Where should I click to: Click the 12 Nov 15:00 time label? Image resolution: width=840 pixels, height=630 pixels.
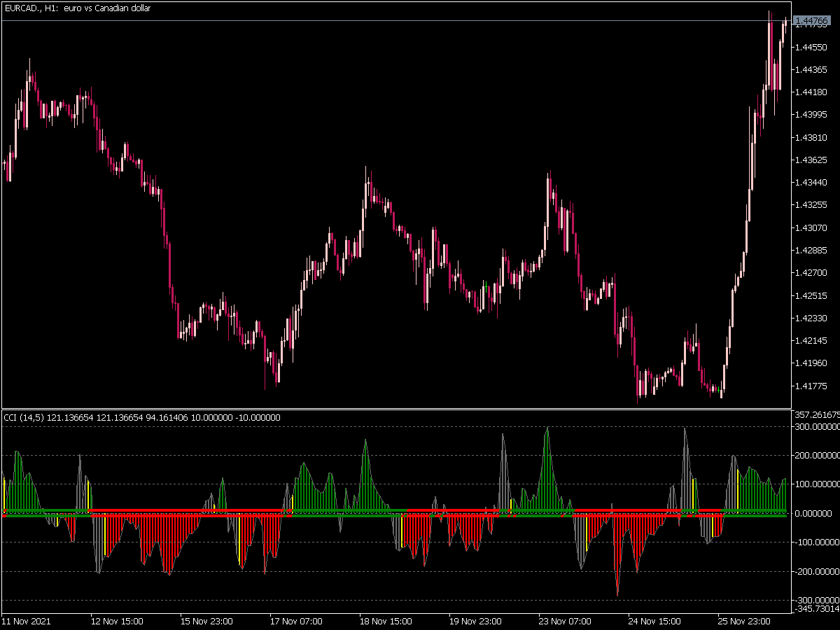pos(117,621)
